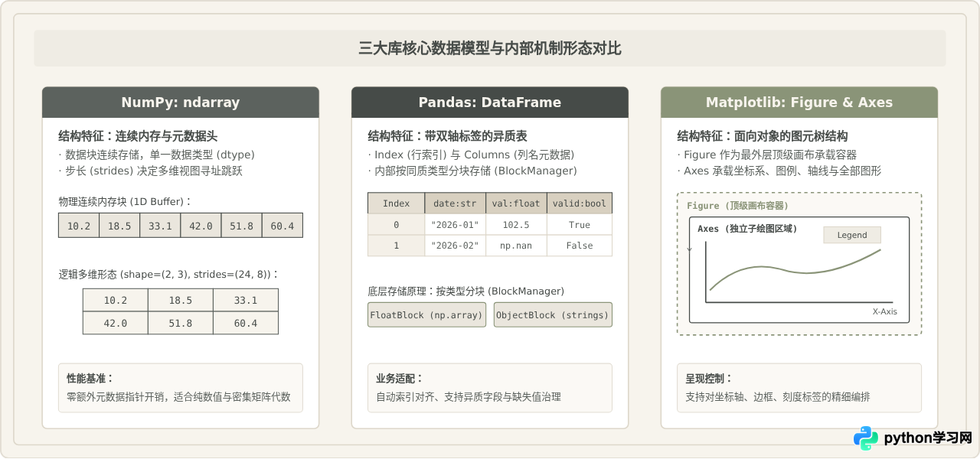The image size is (980, 459).
Task: Click the 呈现控制 note heading
Action: click(x=708, y=378)
